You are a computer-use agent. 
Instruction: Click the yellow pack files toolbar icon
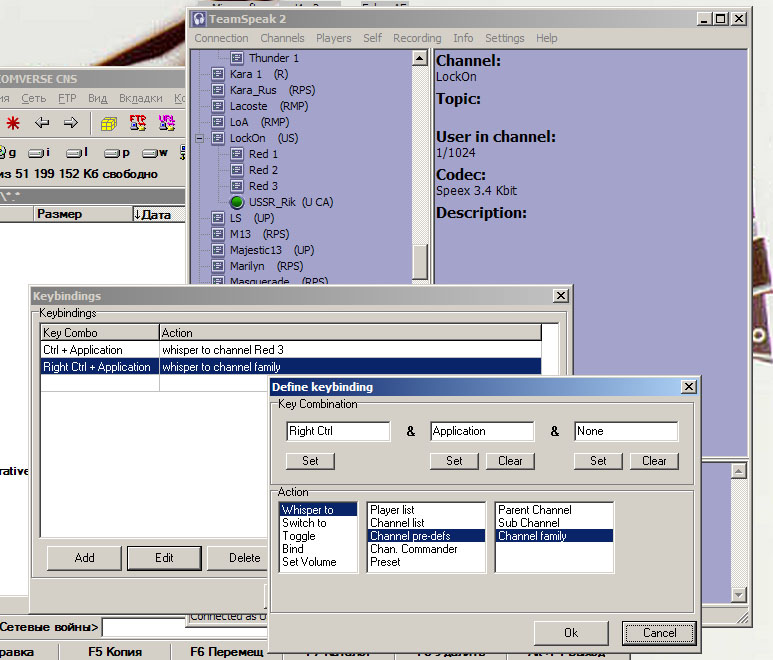point(108,123)
